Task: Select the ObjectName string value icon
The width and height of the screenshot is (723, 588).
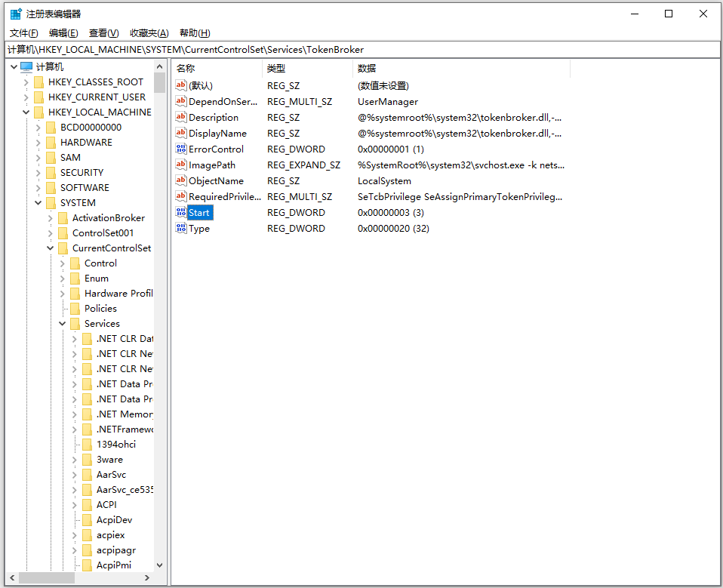Action: [x=181, y=180]
